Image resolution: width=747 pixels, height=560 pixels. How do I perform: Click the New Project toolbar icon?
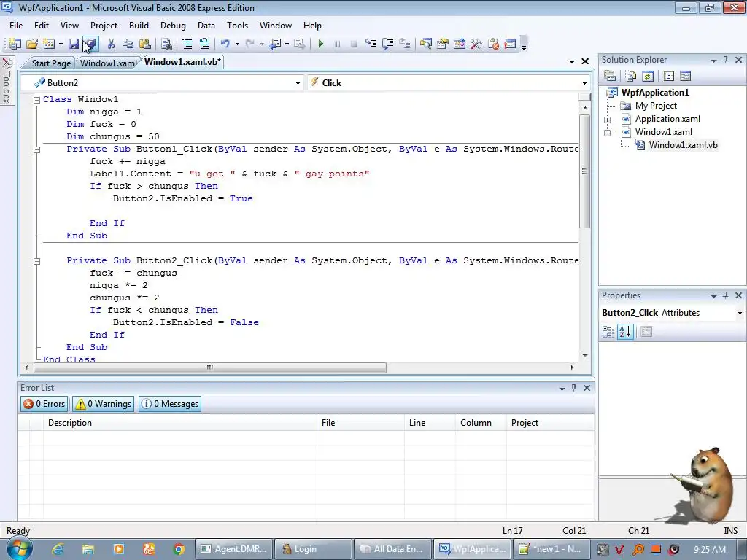pyautogui.click(x=15, y=44)
